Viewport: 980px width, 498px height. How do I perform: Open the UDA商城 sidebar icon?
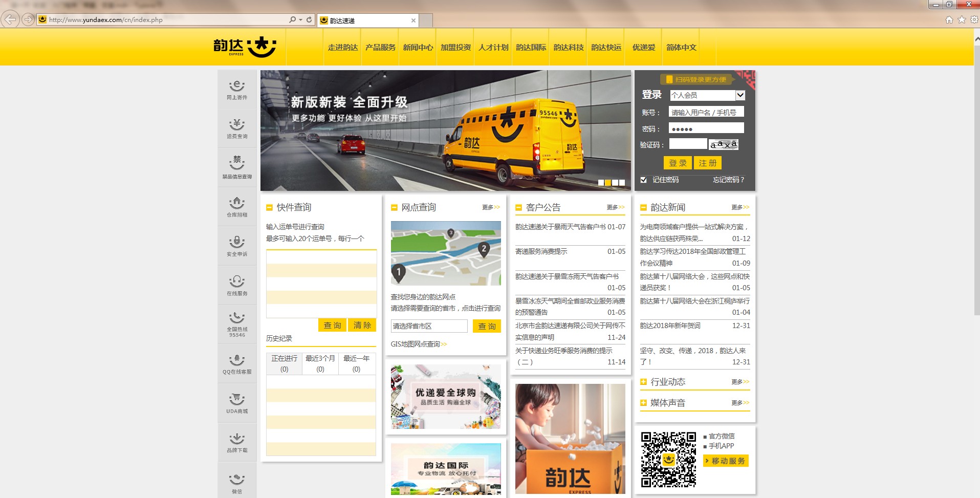[237, 403]
